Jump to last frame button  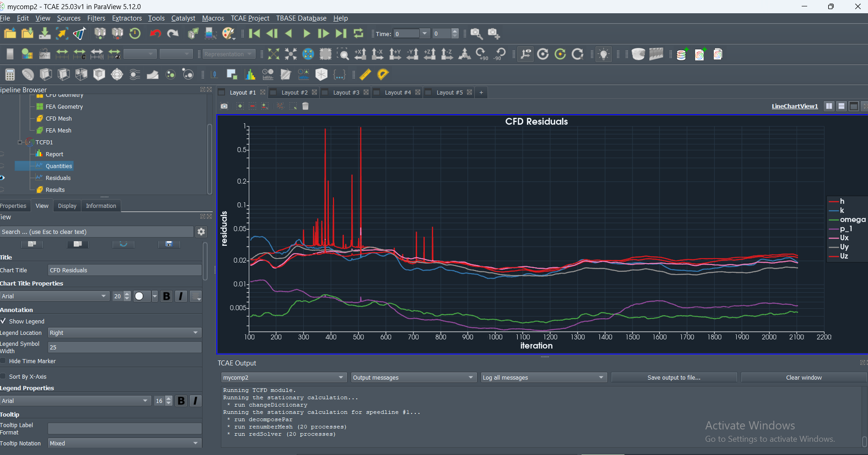coord(341,33)
